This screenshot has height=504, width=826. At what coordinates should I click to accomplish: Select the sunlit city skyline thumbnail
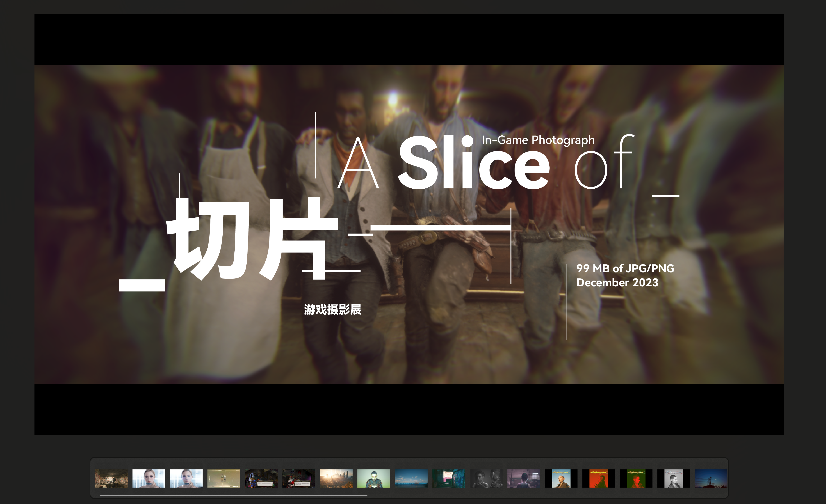[336, 478]
